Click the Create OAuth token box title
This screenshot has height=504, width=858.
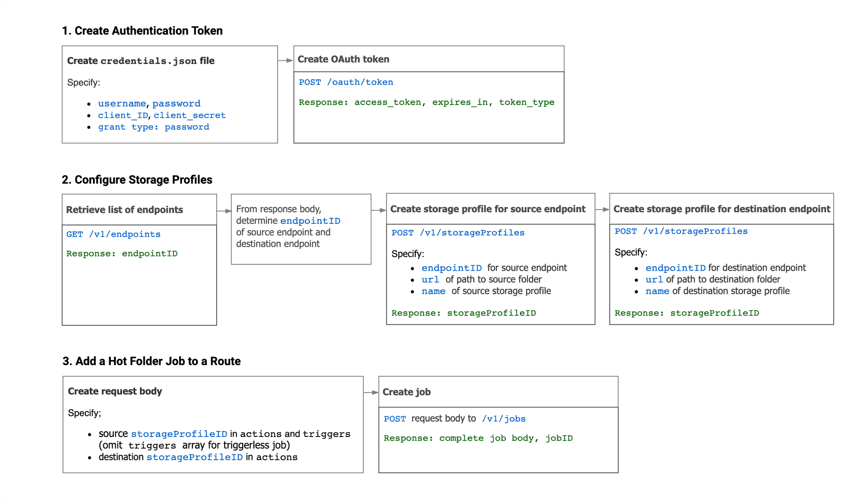point(343,59)
